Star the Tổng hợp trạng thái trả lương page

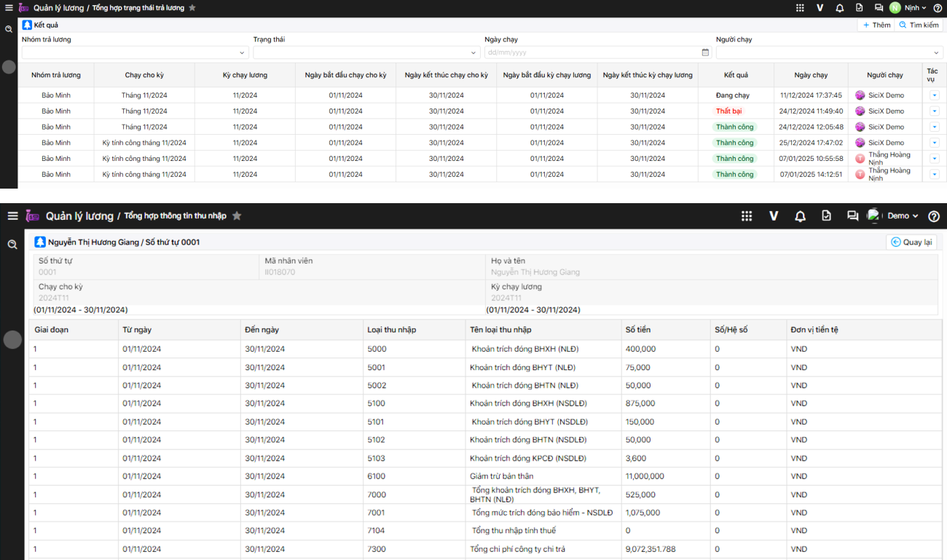pyautogui.click(x=192, y=8)
